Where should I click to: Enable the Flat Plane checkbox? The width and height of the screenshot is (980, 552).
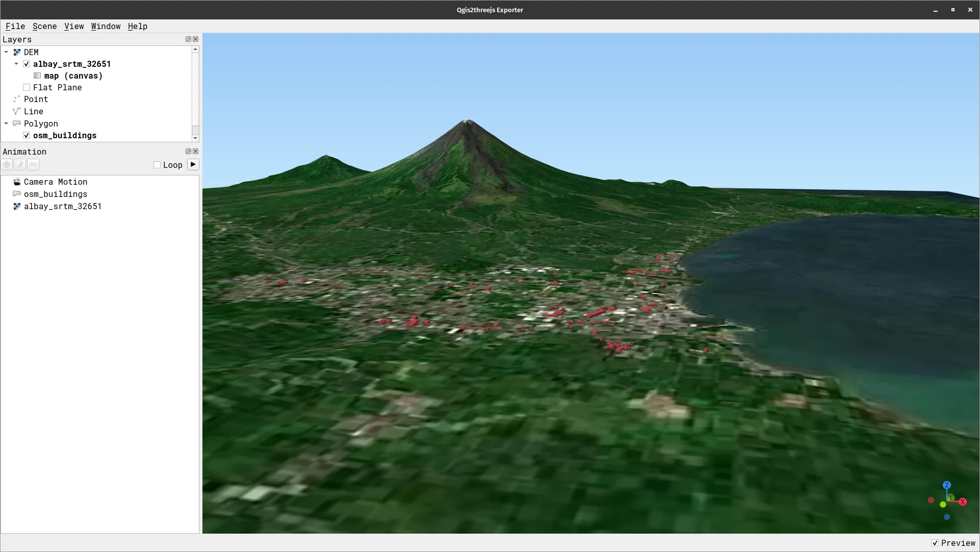click(x=27, y=87)
